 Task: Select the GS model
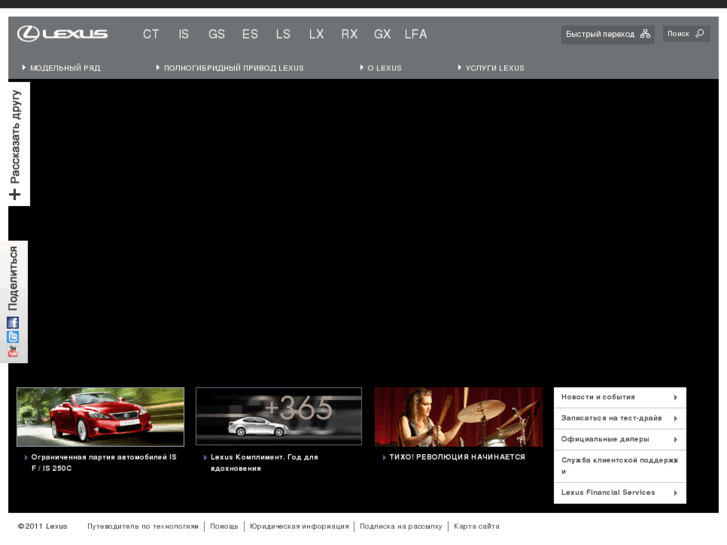tap(217, 34)
